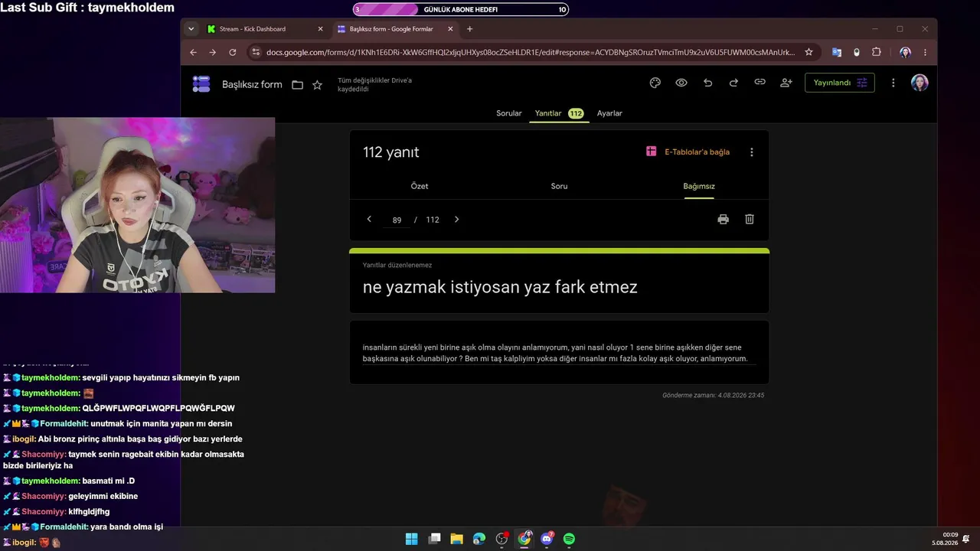Click the '112 yanıt' heading
The height and width of the screenshot is (551, 980).
click(x=391, y=152)
